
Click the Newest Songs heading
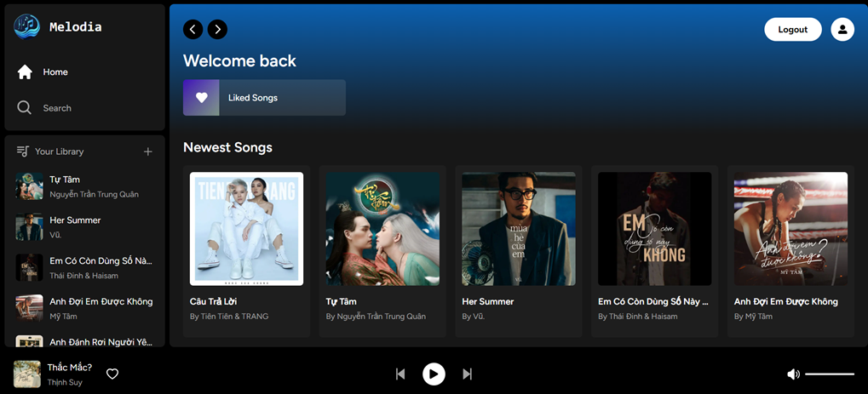[227, 147]
